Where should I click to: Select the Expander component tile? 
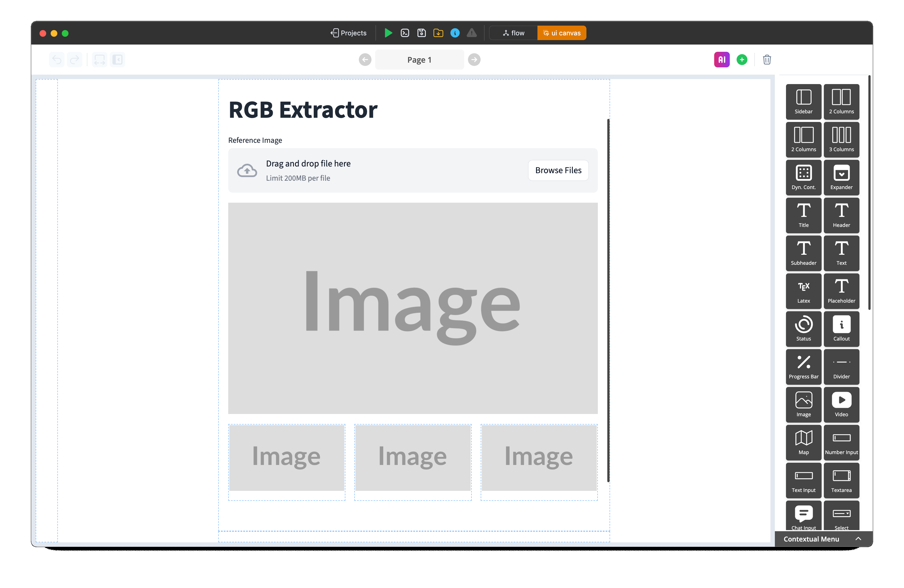tap(841, 177)
